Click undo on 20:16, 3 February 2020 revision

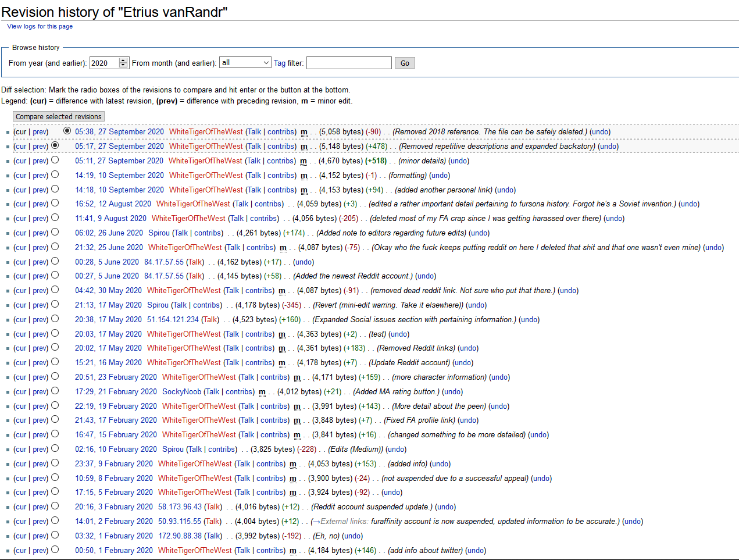click(445, 507)
